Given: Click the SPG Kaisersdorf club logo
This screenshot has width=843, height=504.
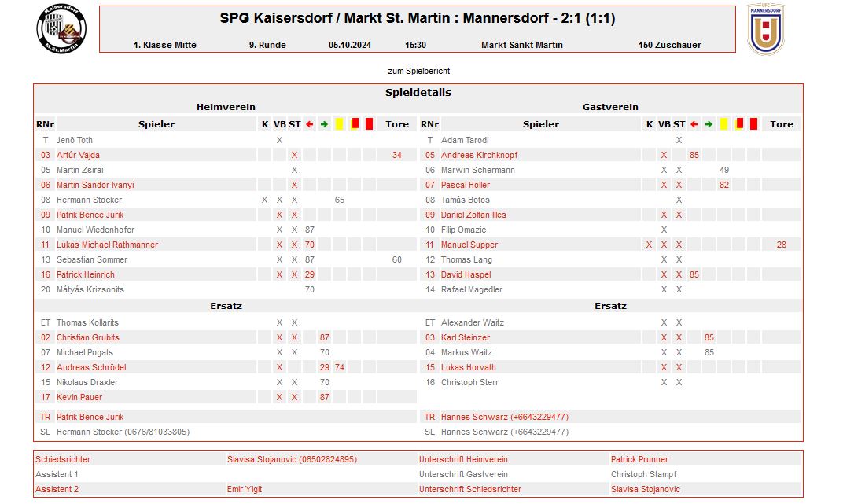Looking at the screenshot, I should (61, 29).
